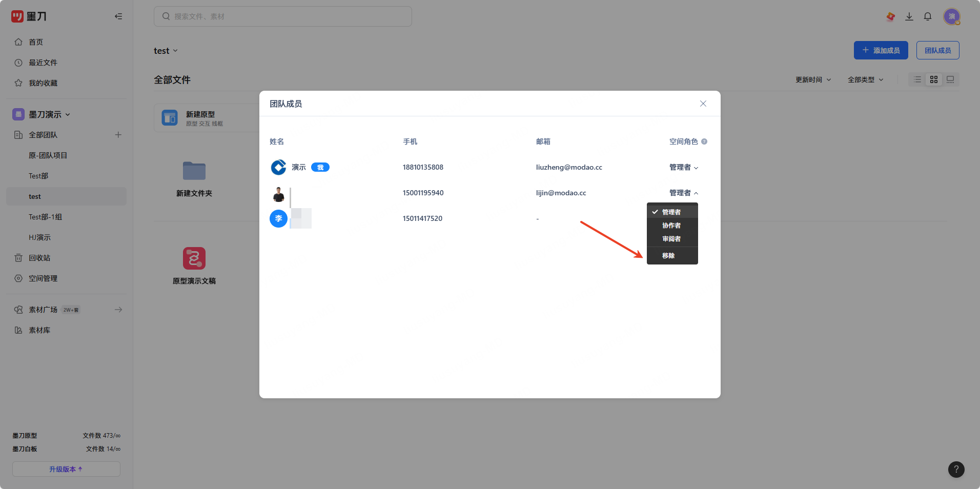Collapse sidebar with arrow icon
This screenshot has width=980, height=489.
pos(118,16)
